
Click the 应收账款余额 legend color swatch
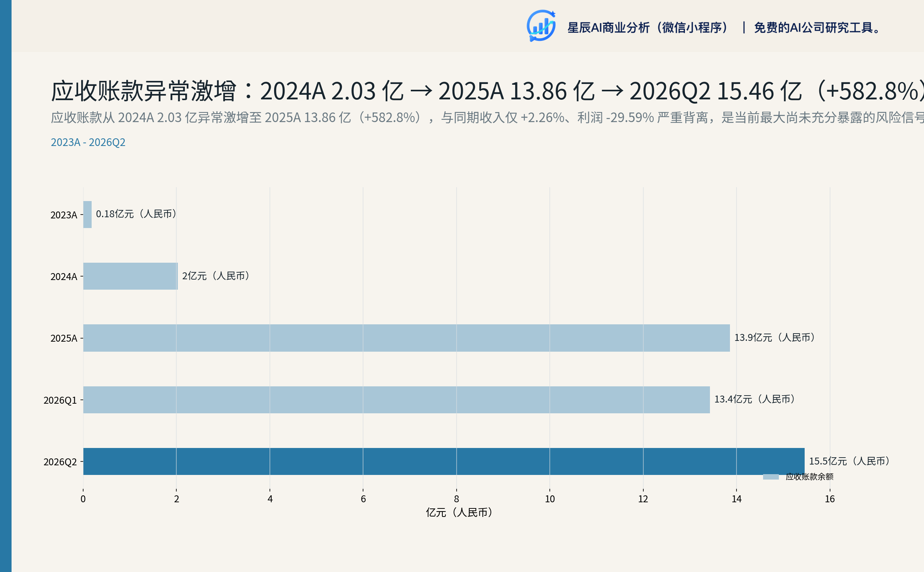click(771, 477)
